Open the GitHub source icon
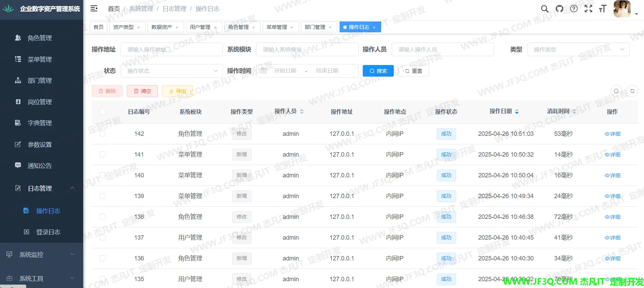This screenshot has width=644, height=288. tap(559, 9)
